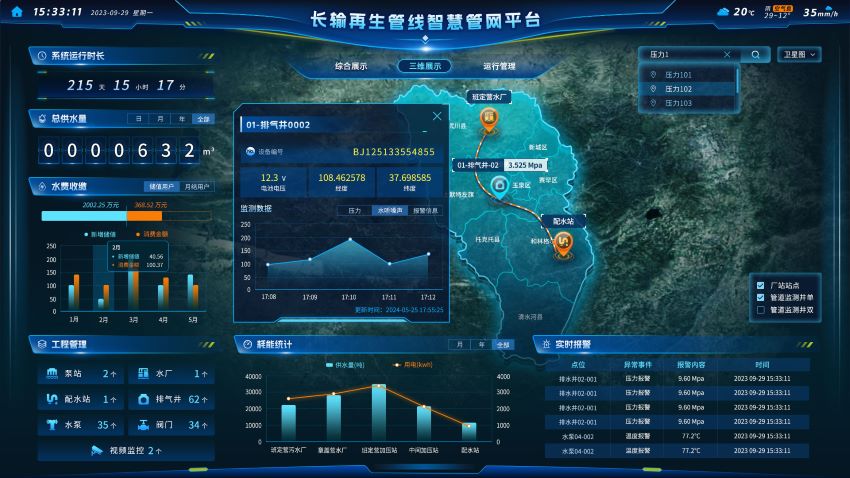Switch monitoring data to 报警信息 tab
The width and height of the screenshot is (850, 478).
[425, 210]
